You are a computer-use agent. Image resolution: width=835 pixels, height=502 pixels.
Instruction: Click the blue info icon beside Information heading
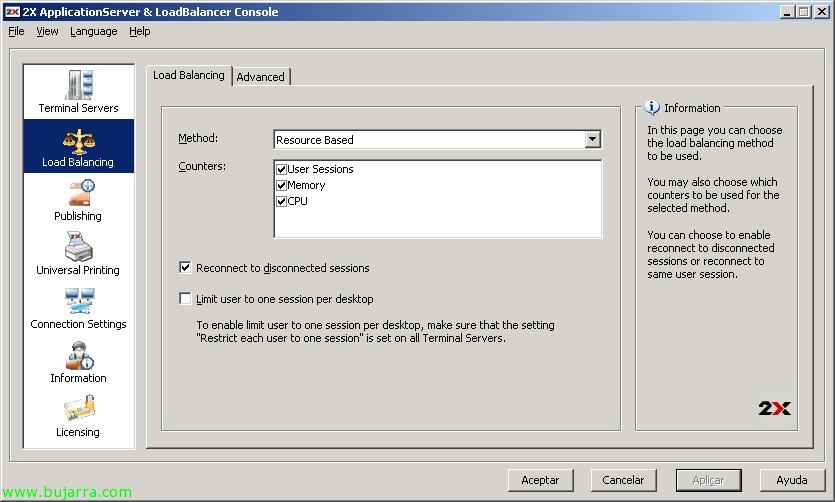tap(652, 108)
